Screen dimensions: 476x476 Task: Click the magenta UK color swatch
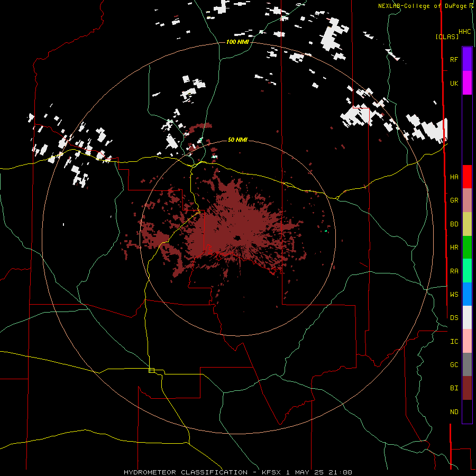click(x=467, y=83)
